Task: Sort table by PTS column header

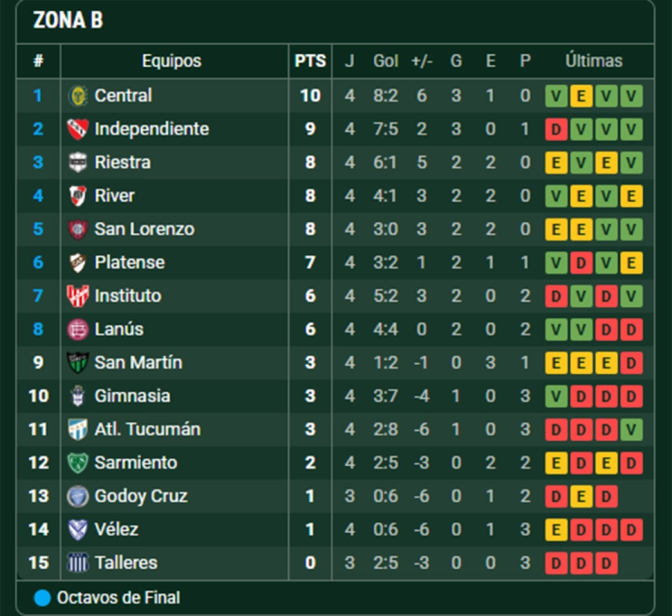Action: pos(310,61)
